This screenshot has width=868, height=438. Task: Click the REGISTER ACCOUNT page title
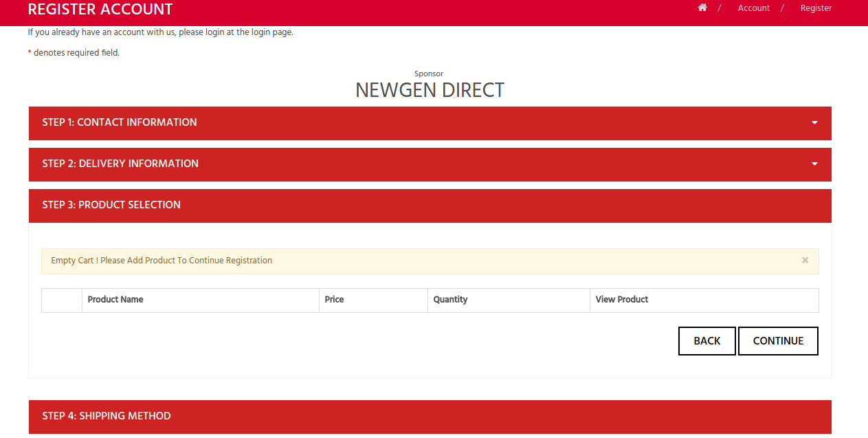[100, 10]
